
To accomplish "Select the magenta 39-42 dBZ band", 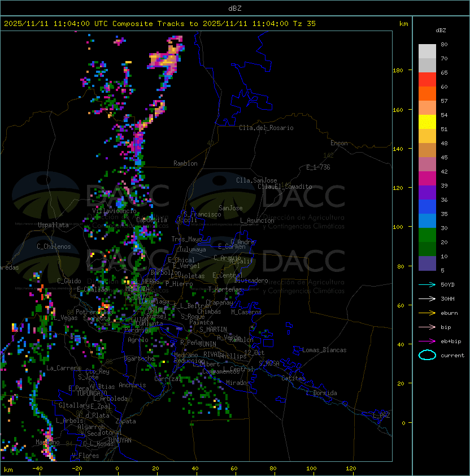I will (x=427, y=179).
